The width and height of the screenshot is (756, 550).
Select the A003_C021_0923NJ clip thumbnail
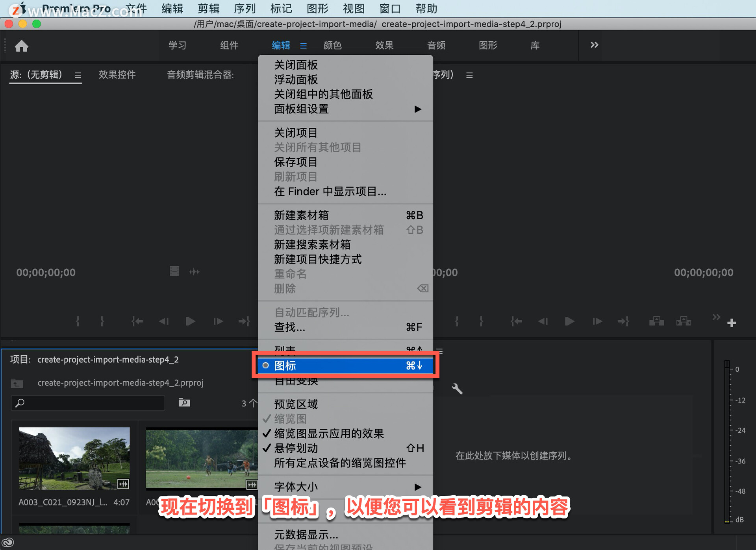pyautogui.click(x=74, y=458)
